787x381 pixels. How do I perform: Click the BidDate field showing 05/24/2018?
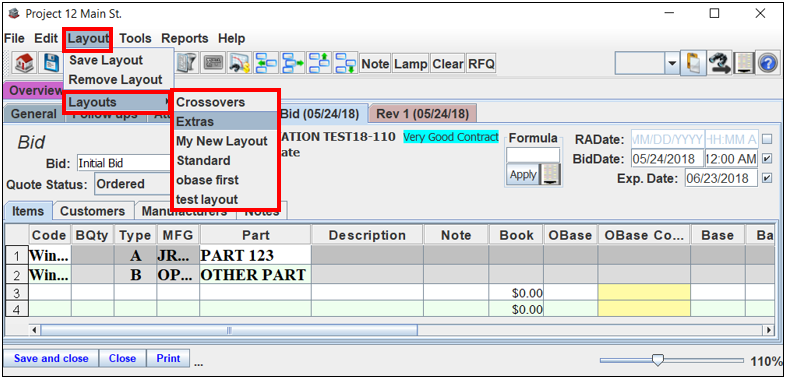pyautogui.click(x=667, y=159)
